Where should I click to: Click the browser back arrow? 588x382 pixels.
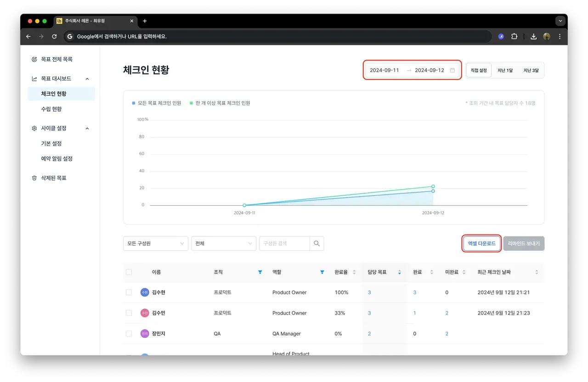[28, 37]
